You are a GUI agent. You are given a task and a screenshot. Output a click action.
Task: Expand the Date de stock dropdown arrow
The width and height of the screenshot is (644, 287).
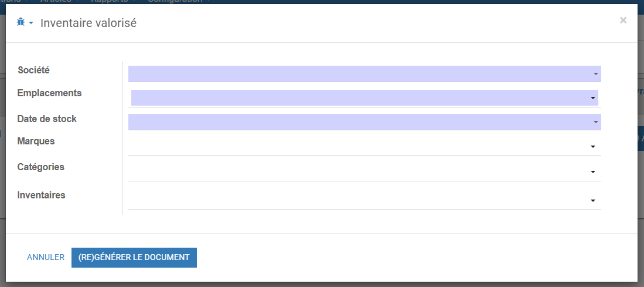click(x=595, y=122)
